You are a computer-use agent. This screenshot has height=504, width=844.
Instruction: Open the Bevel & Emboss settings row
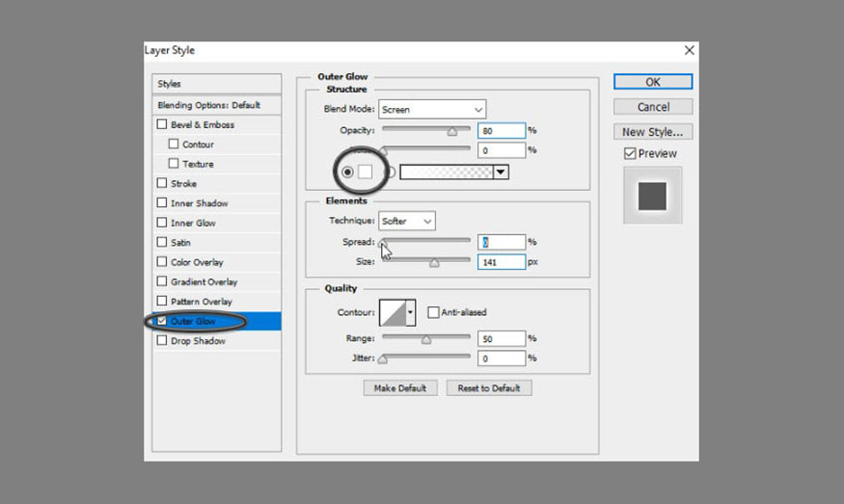point(216,124)
